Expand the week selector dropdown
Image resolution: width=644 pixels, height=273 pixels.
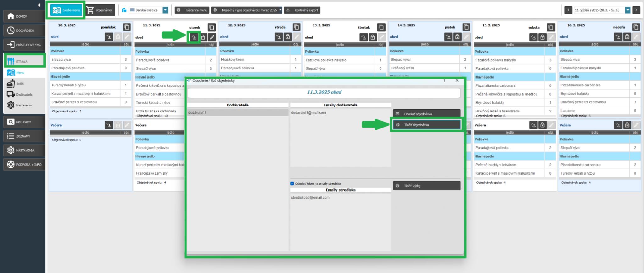(628, 10)
